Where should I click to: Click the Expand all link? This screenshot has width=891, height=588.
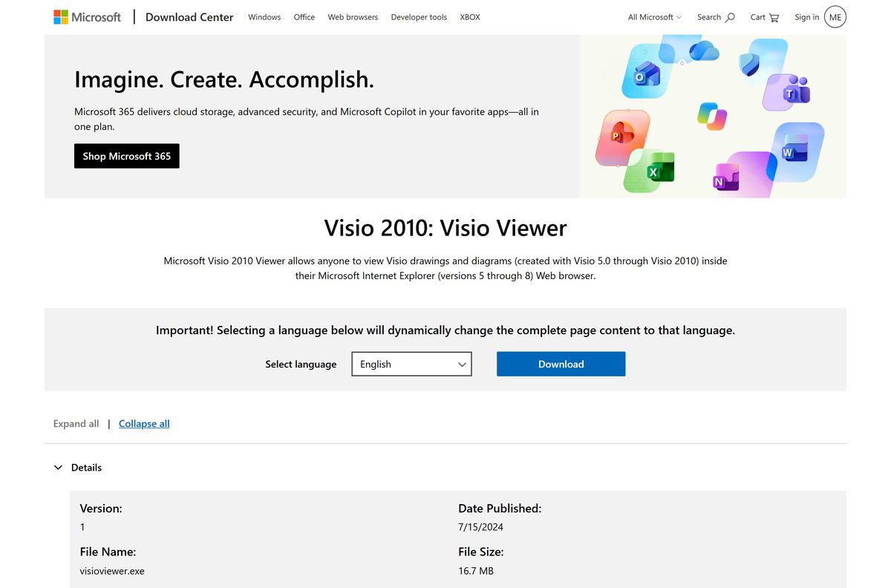[76, 424]
